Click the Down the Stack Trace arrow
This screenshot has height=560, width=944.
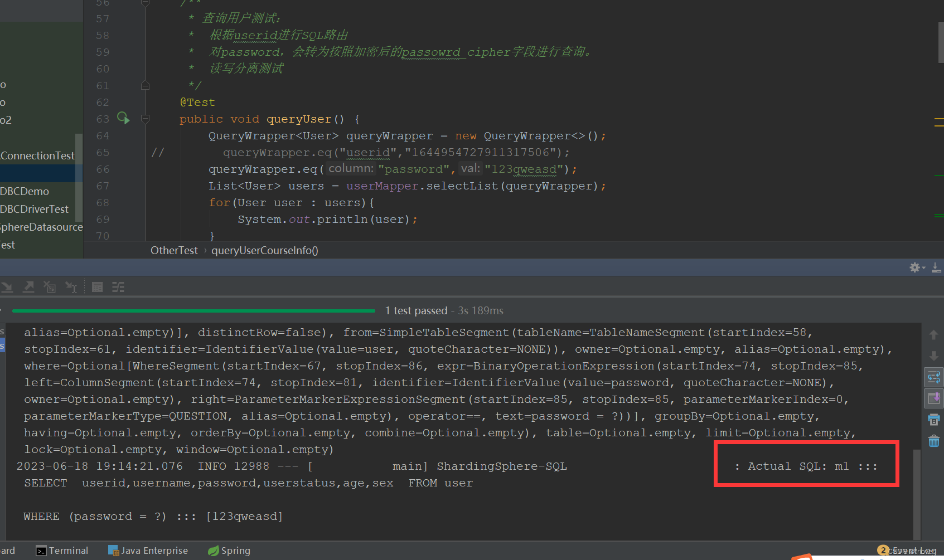[x=933, y=356]
